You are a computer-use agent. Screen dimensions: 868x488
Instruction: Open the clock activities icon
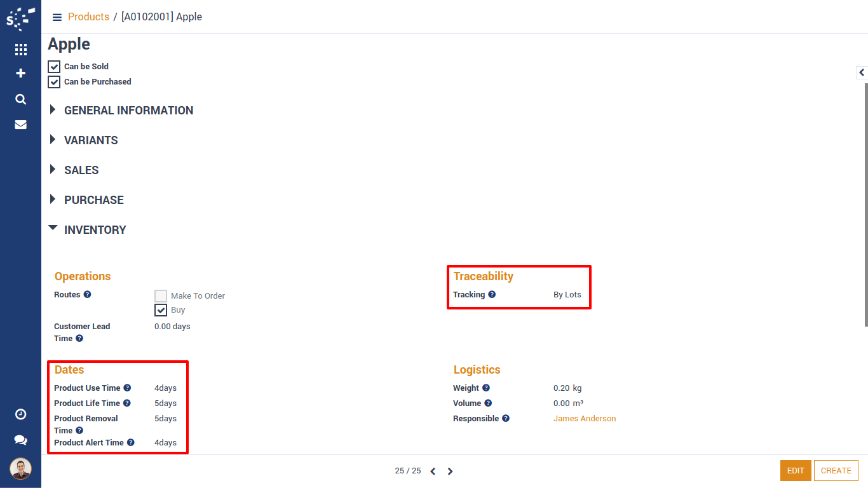click(x=20, y=414)
